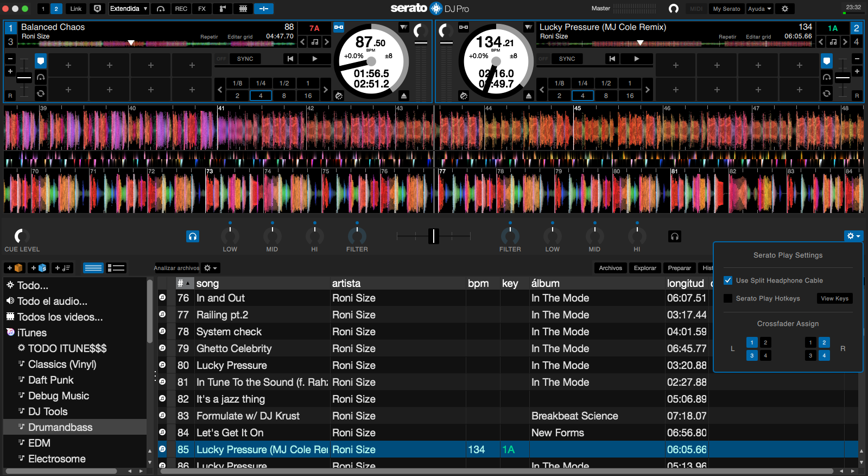Click Analizar archivos button
Screen dimensions: 868x476
pos(176,268)
